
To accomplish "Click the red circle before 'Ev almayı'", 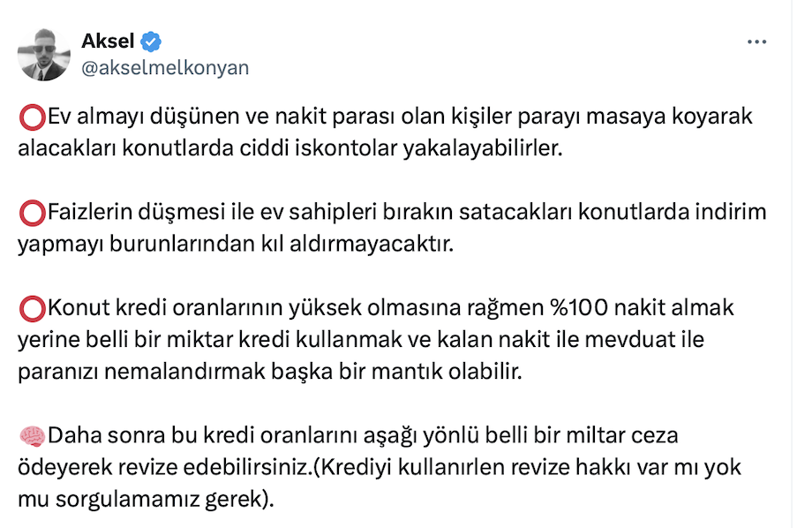I will 32,118.
